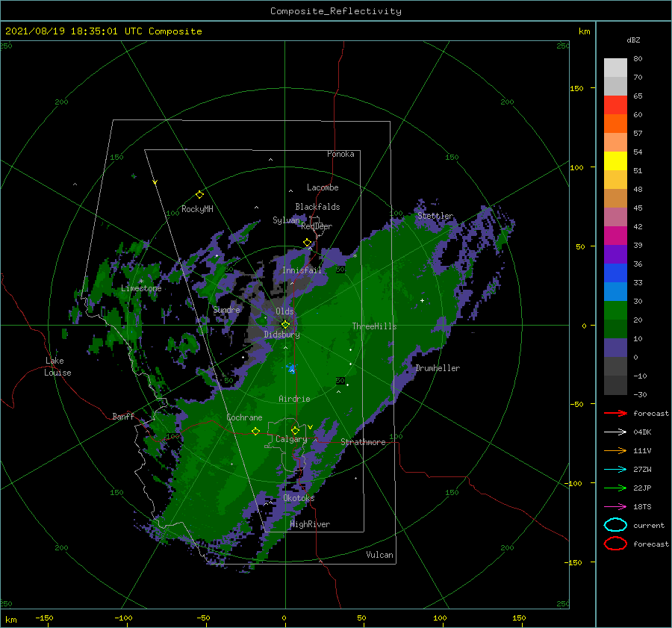This screenshot has height=628, width=672.
Task: Click the Cochrane label
Action: click(x=244, y=417)
